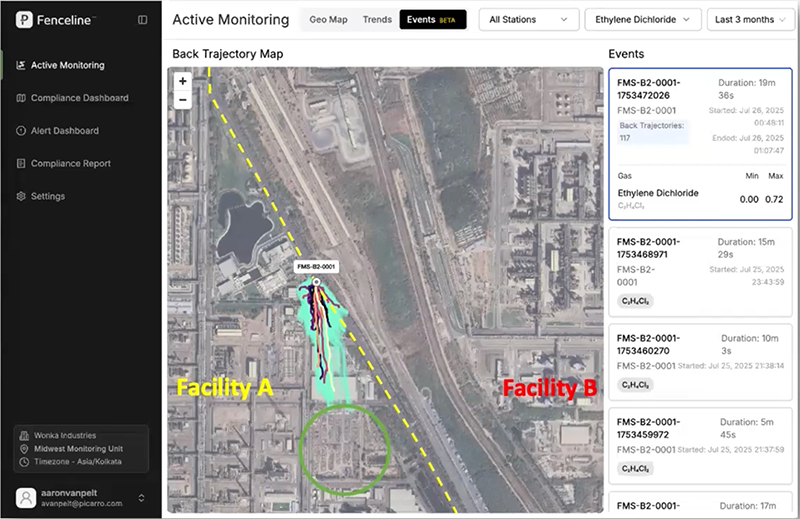
Task: Zoom out on the map
Action: 182,100
